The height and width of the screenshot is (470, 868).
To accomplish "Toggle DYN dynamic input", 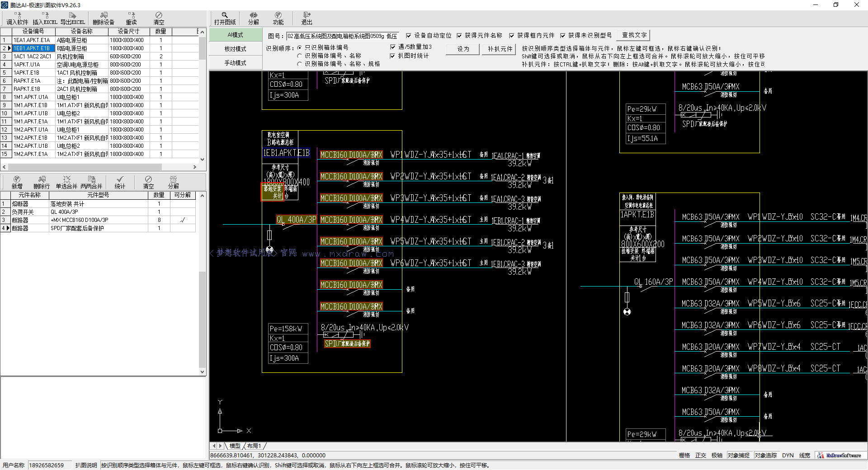I will pyautogui.click(x=788, y=456).
